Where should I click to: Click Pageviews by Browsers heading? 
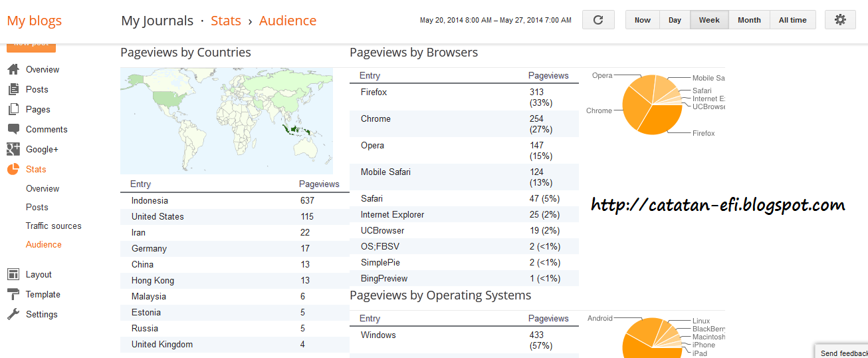click(413, 53)
